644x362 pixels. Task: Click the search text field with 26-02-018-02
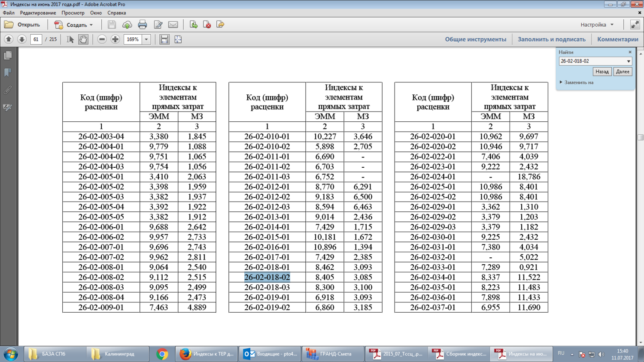[592, 61]
